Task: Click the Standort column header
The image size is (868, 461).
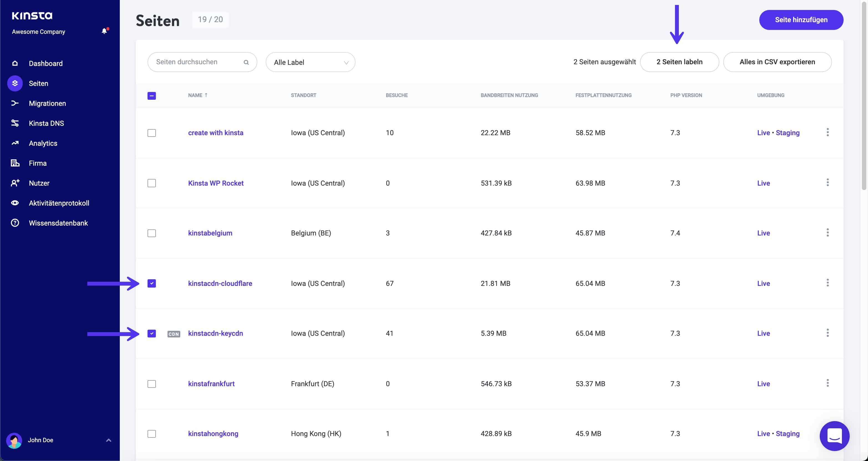Action: pos(303,95)
